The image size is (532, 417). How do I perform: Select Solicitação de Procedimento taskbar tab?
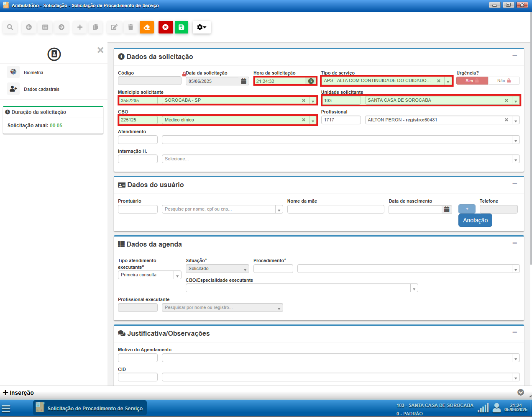pyautogui.click(x=90, y=408)
